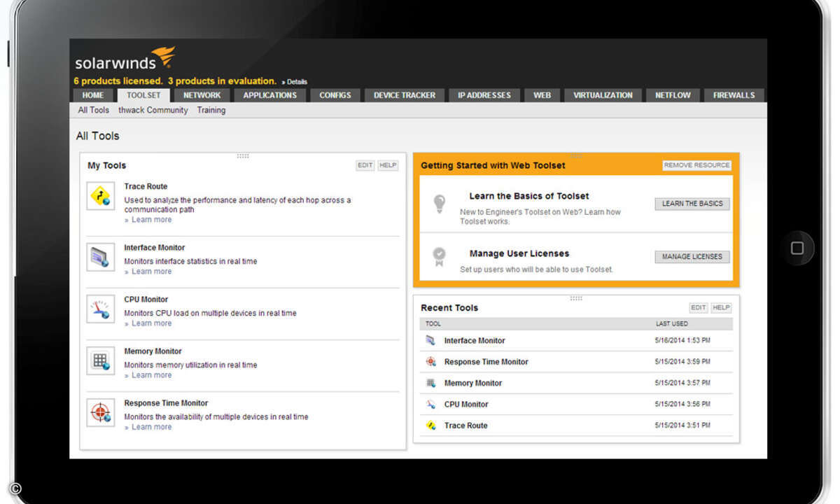Screen dimensions: 840x504
Task: Click the LAST USED column header
Action: pyautogui.click(x=672, y=324)
